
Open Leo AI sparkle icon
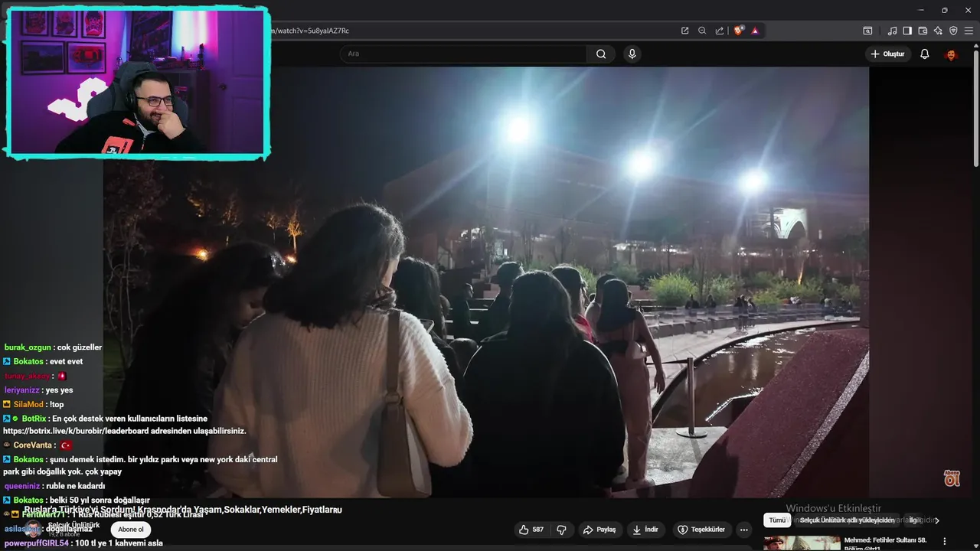(938, 31)
